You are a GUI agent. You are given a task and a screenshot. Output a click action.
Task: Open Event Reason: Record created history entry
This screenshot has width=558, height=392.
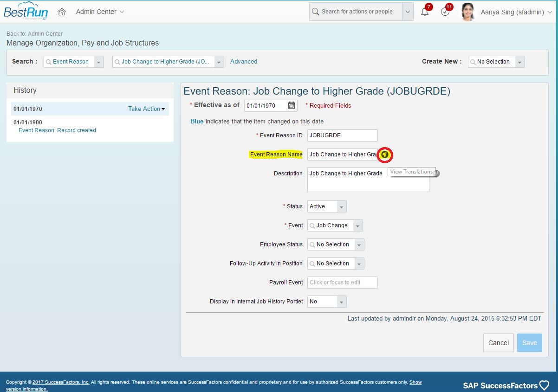coord(57,130)
